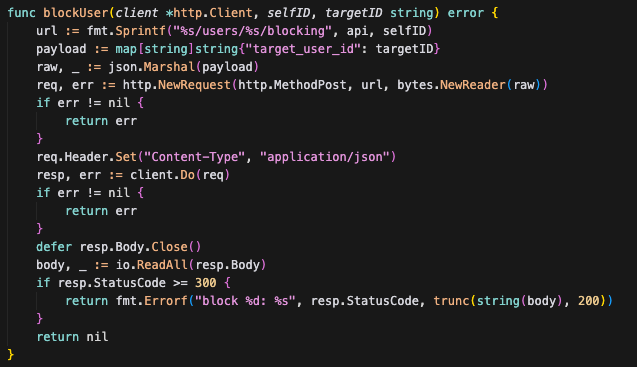Click the error return type in signature
Image resolution: width=637 pixels, height=367 pixels.
click(x=466, y=13)
